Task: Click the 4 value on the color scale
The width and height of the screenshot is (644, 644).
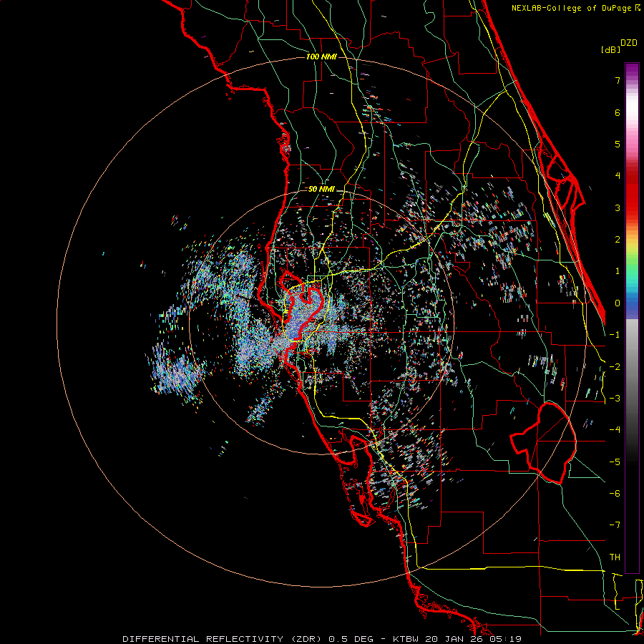Action: tap(618, 176)
